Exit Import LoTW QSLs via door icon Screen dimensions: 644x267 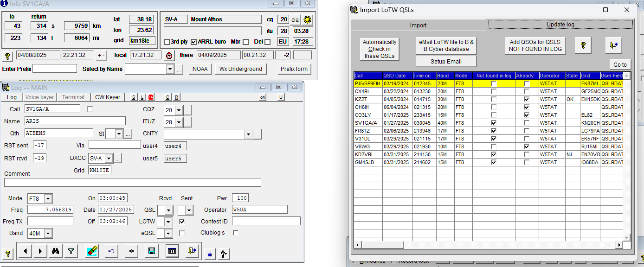click(x=613, y=45)
